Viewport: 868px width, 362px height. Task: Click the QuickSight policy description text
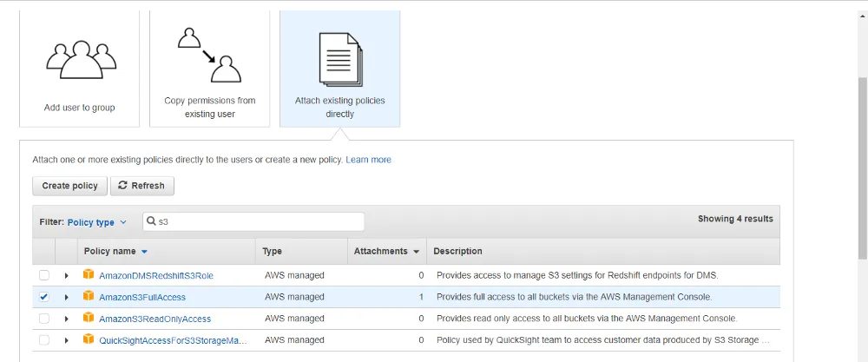603,339
